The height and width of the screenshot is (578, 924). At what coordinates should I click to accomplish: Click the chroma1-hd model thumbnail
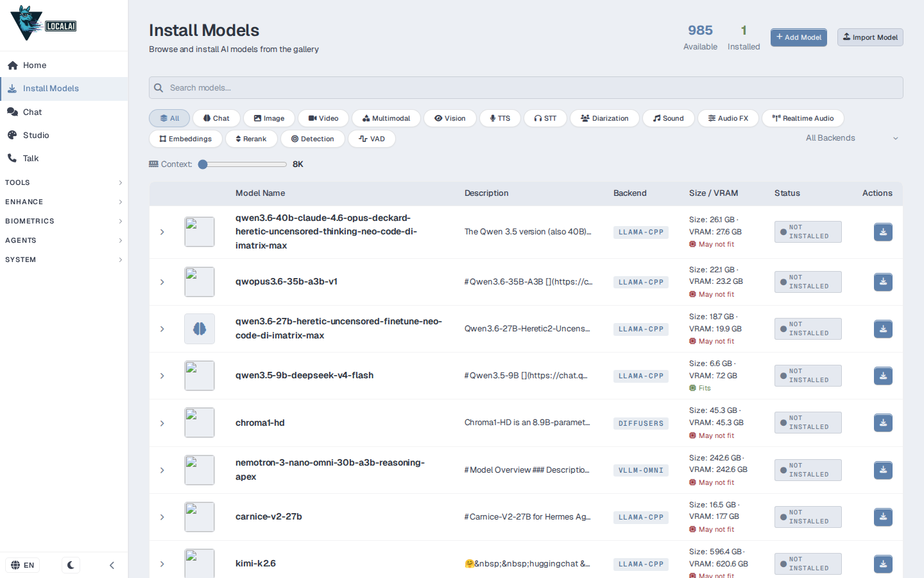[x=200, y=423]
